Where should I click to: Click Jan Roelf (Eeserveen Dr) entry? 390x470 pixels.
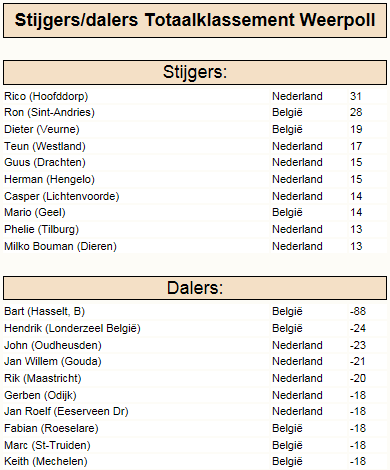[66, 411]
